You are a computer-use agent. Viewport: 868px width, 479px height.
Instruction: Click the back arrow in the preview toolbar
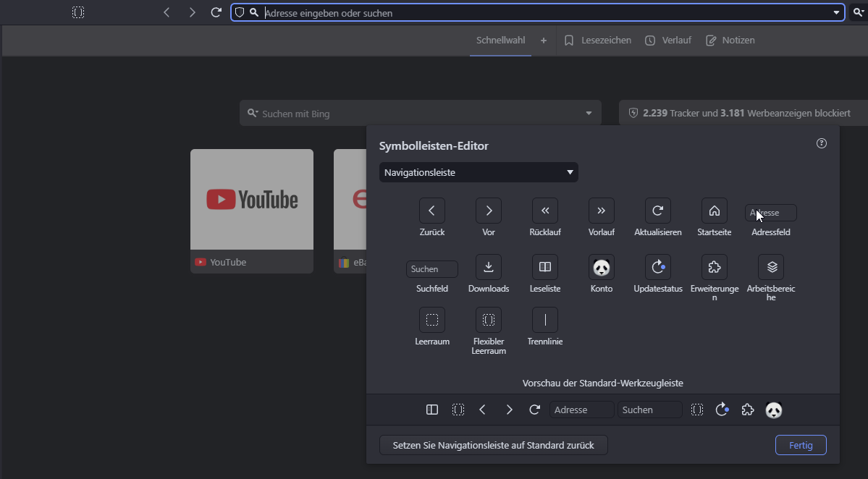tap(482, 410)
